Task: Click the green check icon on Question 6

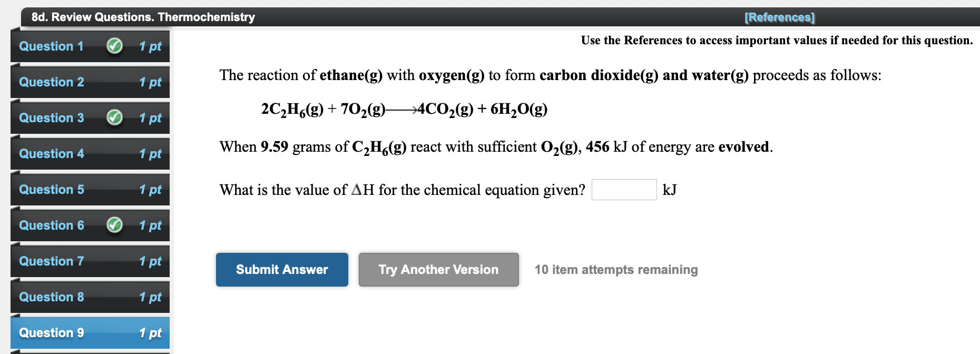Action: (x=113, y=225)
